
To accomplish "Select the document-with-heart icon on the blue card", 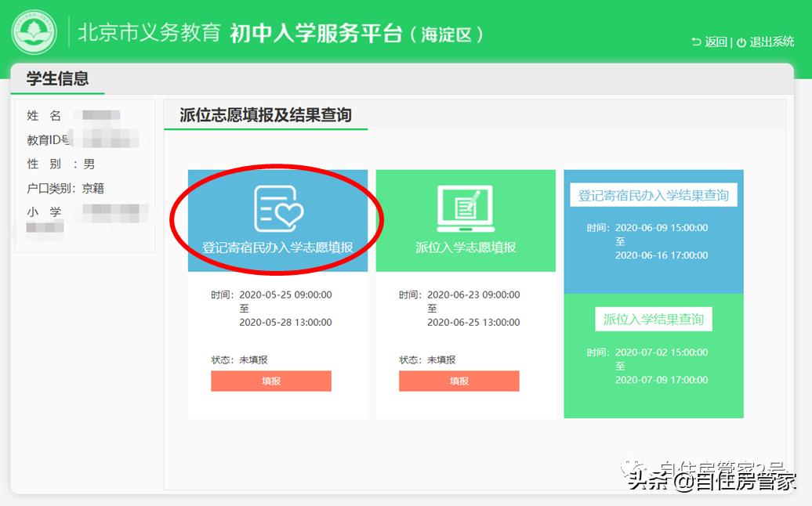I will tap(278, 206).
